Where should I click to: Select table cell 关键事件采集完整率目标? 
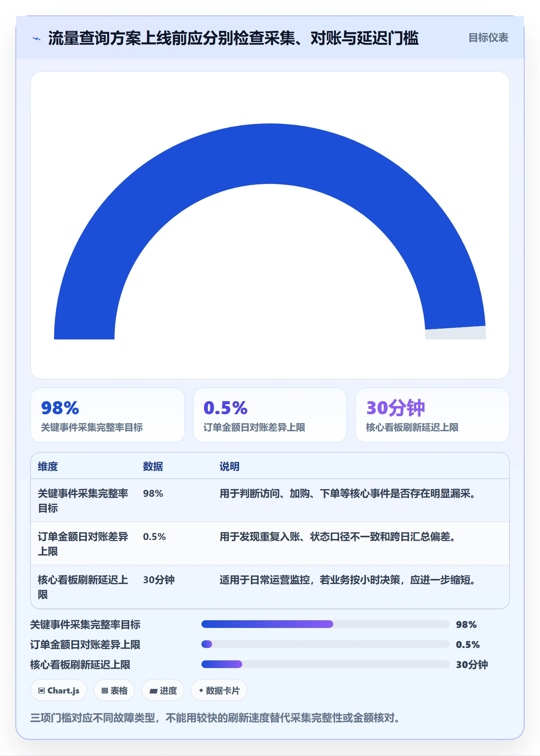[x=83, y=501]
